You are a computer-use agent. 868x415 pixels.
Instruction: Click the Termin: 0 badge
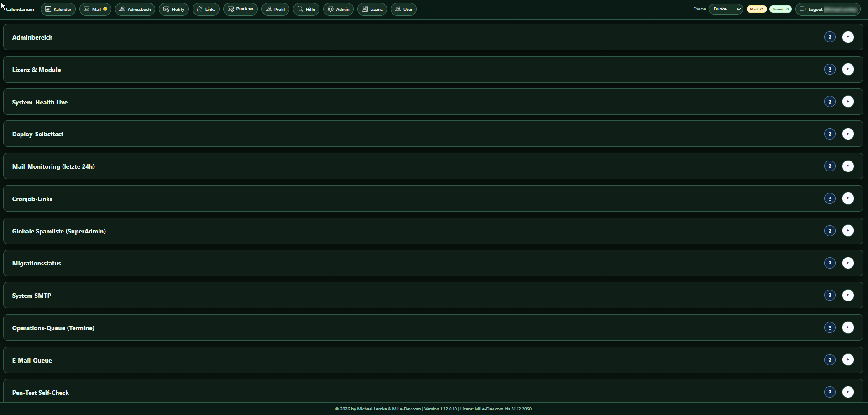coord(780,9)
